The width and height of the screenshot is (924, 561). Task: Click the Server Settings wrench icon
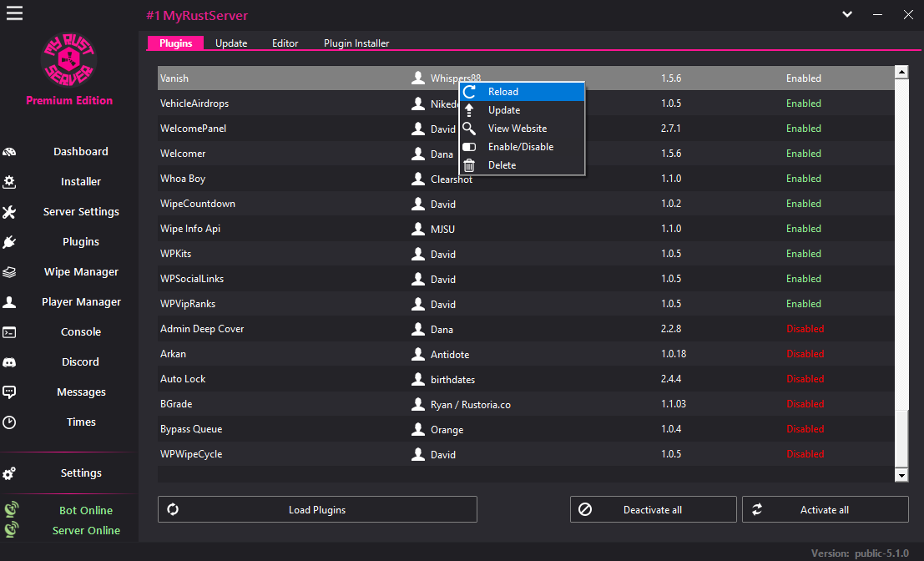9,212
